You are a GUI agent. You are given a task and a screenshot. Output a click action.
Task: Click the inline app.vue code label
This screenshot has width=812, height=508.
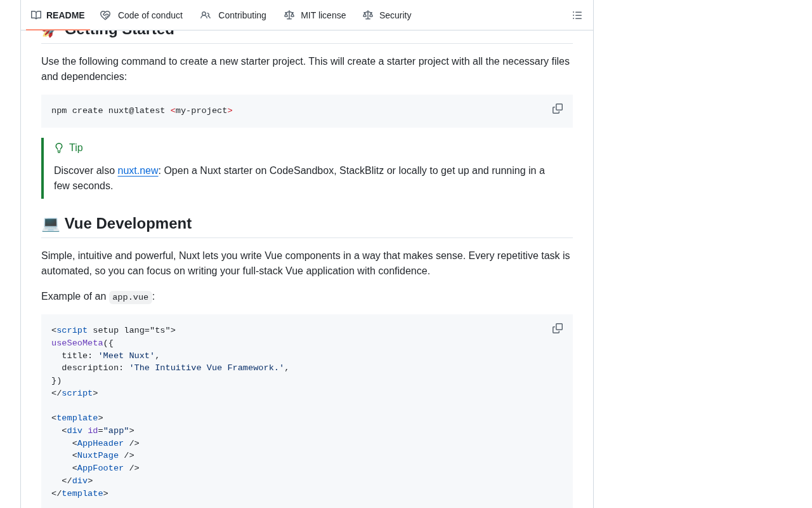131,297
